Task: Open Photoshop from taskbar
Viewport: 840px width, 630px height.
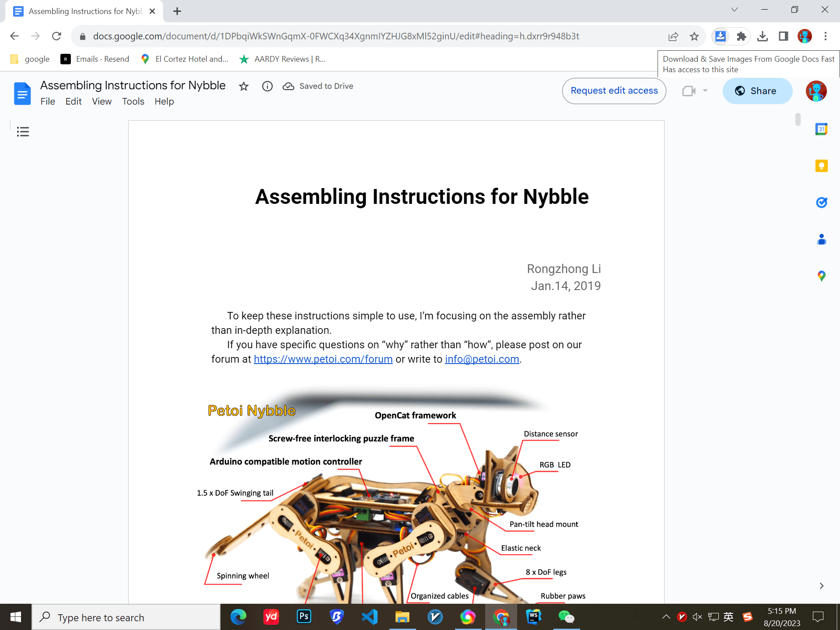Action: pos(304,617)
